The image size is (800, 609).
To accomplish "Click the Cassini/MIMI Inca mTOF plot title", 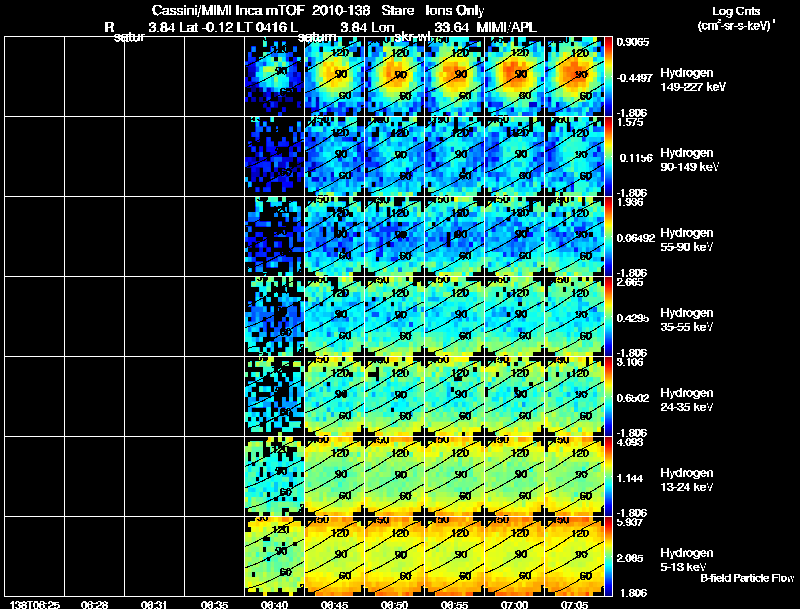I will 318,10.
